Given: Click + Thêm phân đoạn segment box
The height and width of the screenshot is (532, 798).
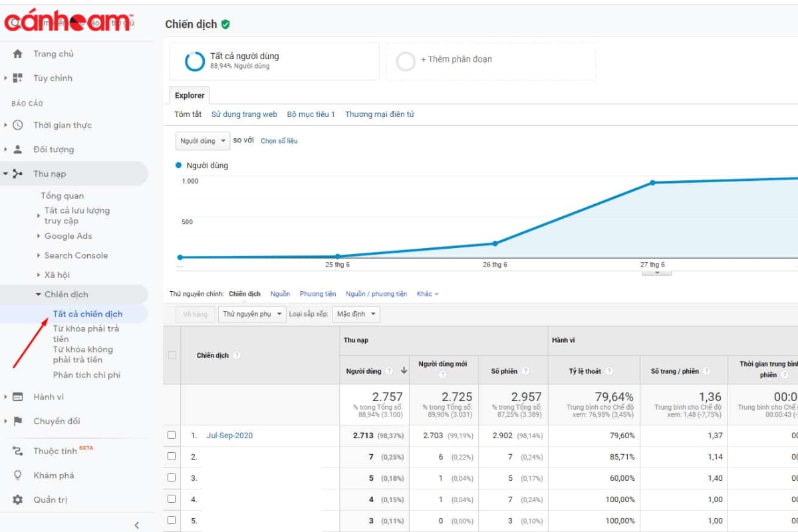Looking at the screenshot, I should [x=491, y=61].
